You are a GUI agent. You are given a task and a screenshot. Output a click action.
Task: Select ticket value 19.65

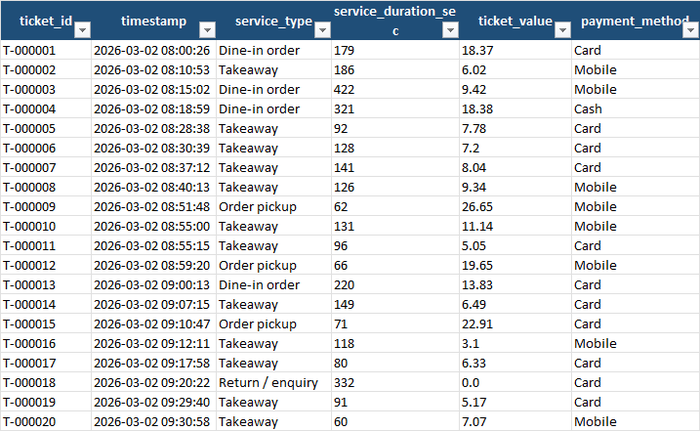[x=515, y=265]
